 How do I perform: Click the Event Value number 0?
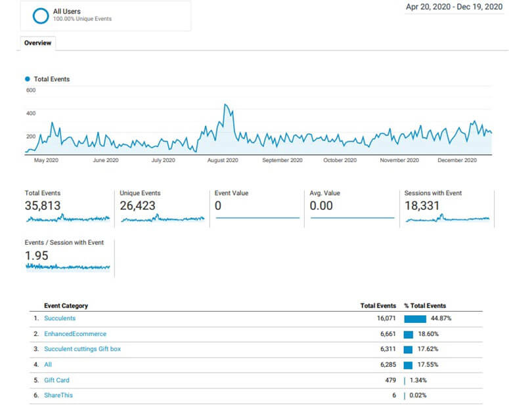[218, 205]
